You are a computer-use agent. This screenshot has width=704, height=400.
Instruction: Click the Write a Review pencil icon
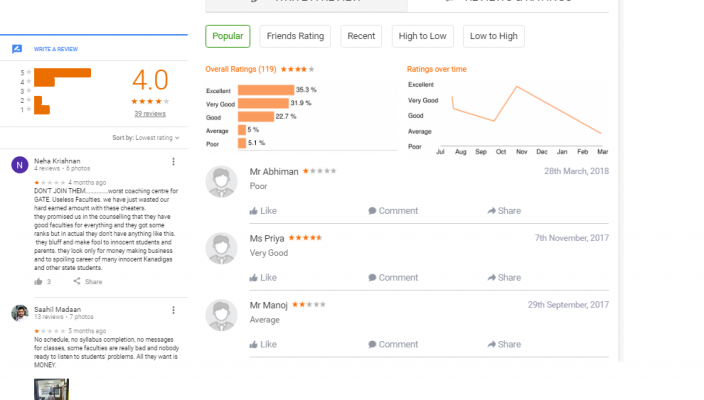[17, 49]
